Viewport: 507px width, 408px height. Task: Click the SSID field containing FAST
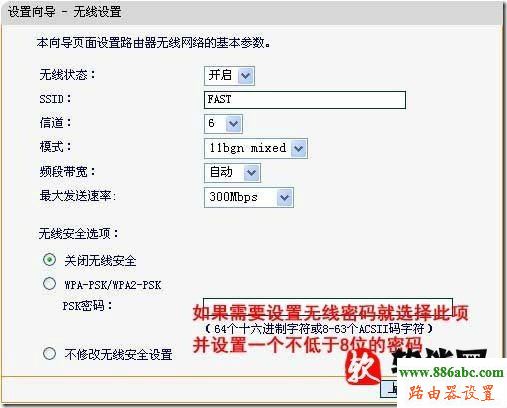click(x=305, y=100)
